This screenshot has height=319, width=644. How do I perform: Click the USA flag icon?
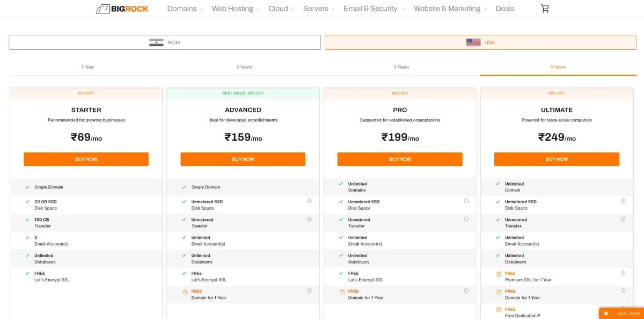(x=473, y=42)
